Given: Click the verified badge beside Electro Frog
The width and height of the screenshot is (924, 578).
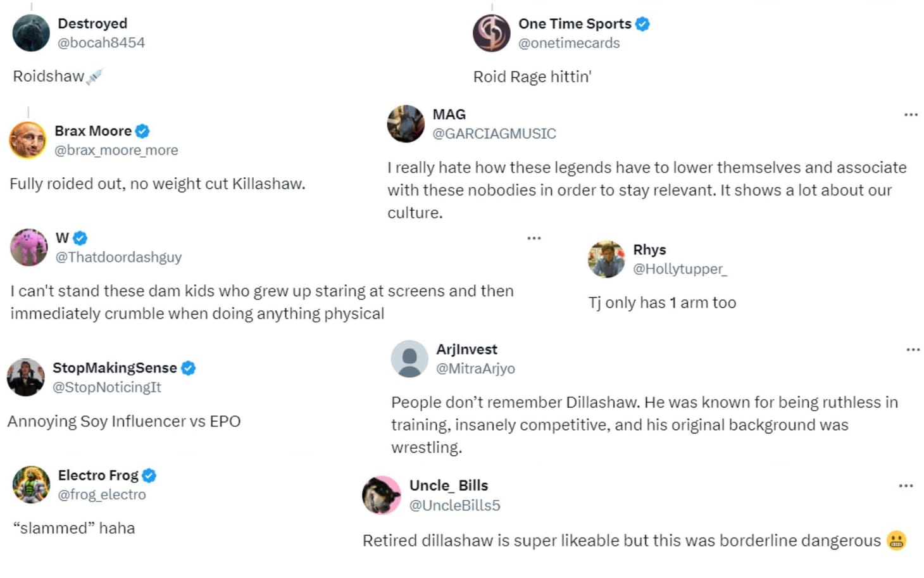Looking at the screenshot, I should pyautogui.click(x=149, y=475).
